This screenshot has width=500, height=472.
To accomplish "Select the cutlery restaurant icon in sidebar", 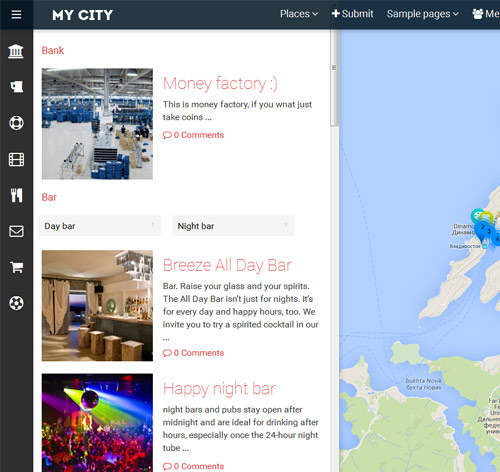I will point(16,195).
